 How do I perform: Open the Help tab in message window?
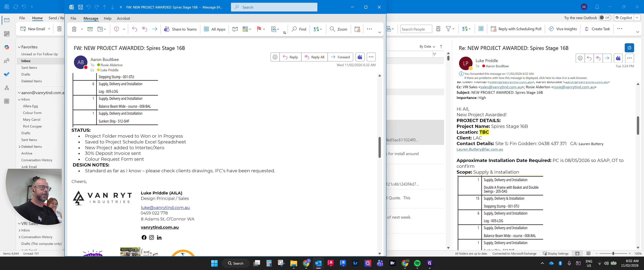tap(107, 18)
